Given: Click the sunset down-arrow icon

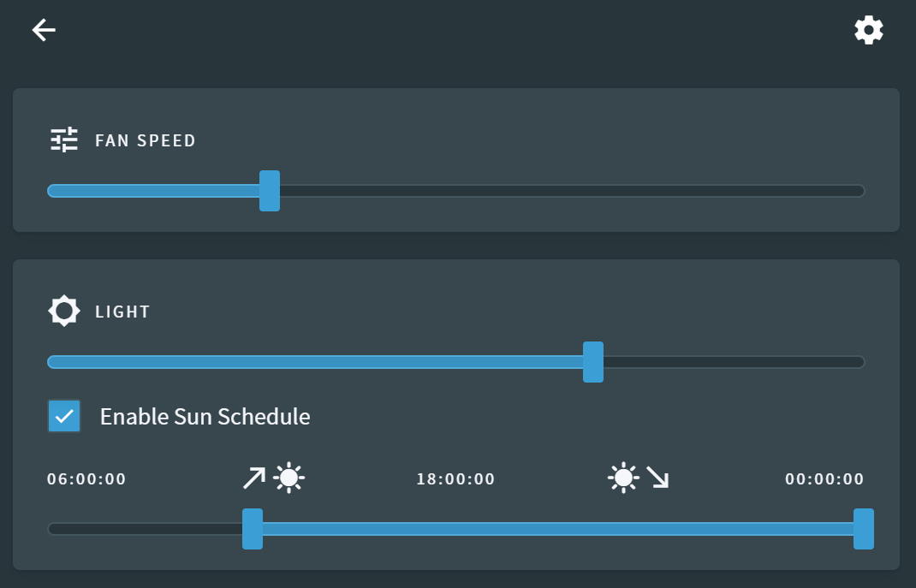Looking at the screenshot, I should pyautogui.click(x=657, y=478).
